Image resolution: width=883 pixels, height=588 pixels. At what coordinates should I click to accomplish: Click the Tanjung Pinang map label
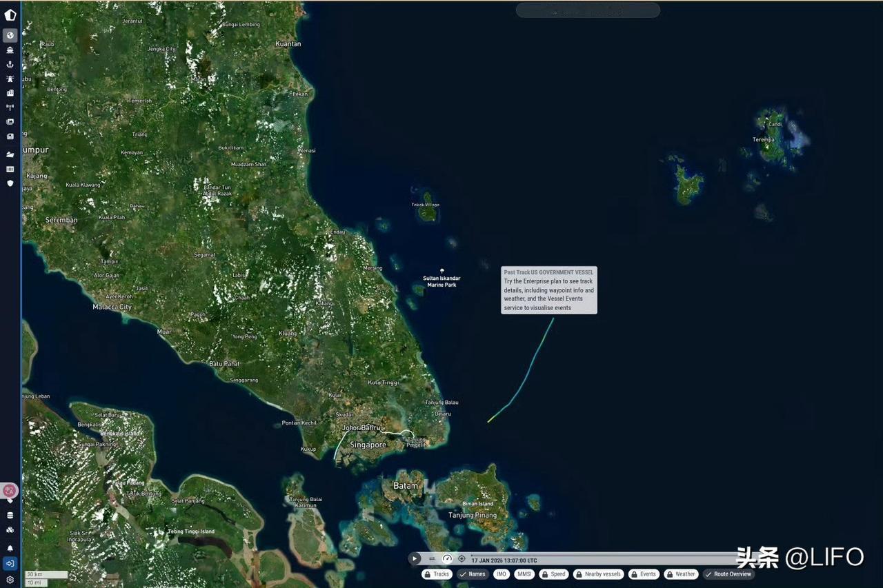coord(473,516)
